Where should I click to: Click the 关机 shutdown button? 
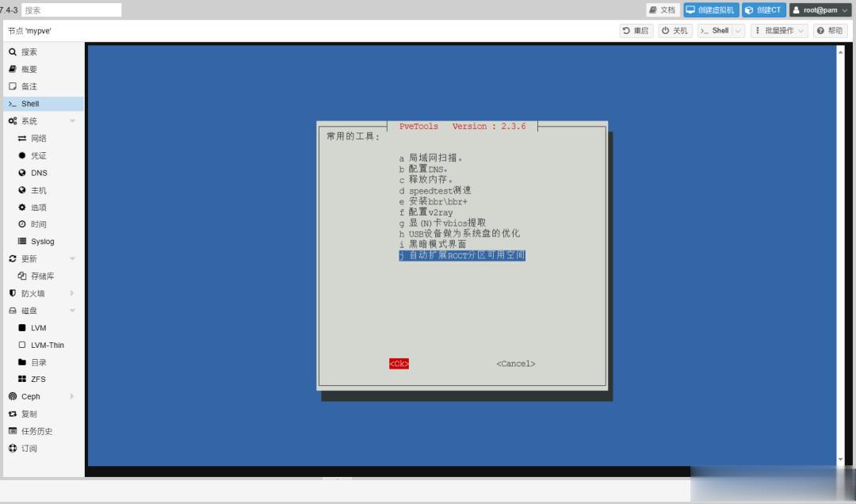(x=674, y=31)
